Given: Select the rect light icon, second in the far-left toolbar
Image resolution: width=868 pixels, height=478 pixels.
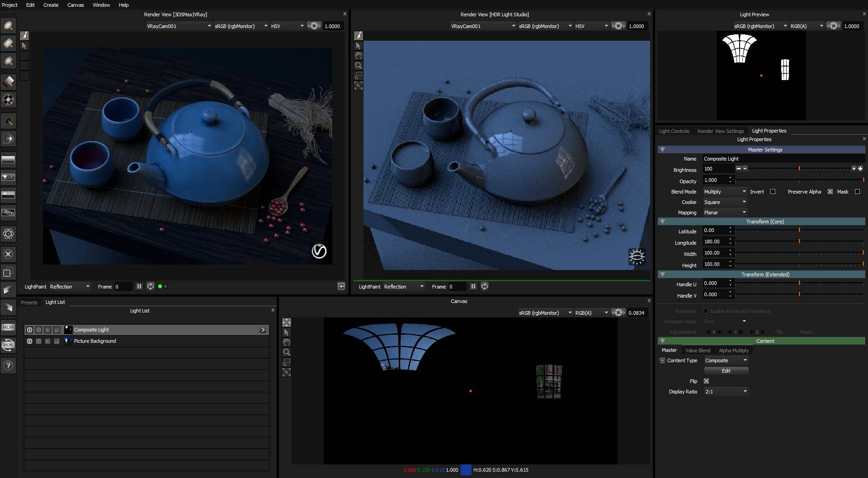Looking at the screenshot, I should coord(8,43).
